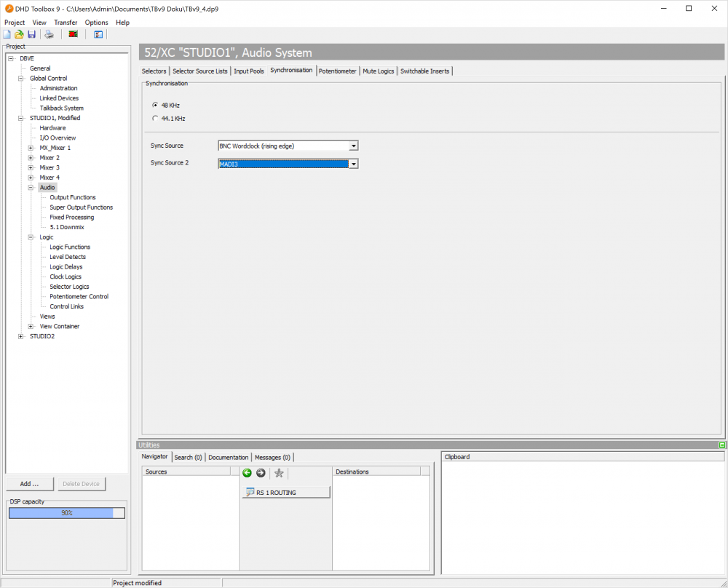The height and width of the screenshot is (588, 728).
Task: Click the Print toolbar icon
Action: click(x=49, y=34)
